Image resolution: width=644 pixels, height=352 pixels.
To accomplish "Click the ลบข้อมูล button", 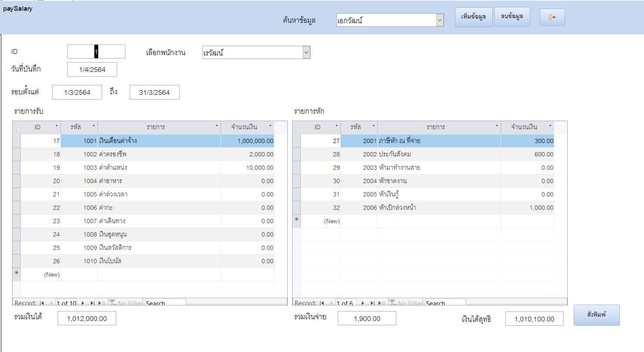I will click(x=512, y=17).
